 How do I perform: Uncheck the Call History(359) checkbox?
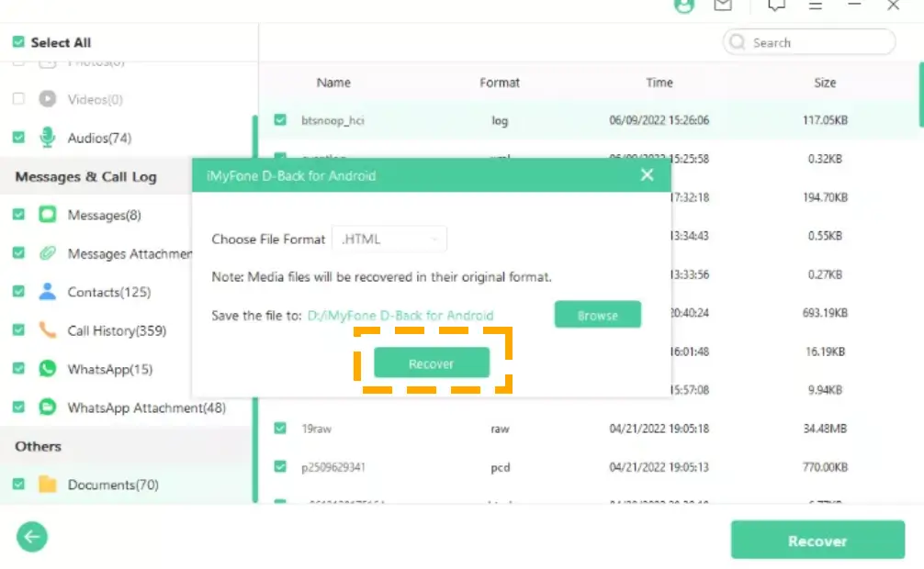[18, 329]
